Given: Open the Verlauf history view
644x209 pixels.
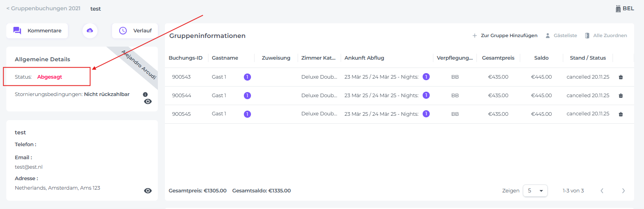Looking at the screenshot, I should click(135, 31).
